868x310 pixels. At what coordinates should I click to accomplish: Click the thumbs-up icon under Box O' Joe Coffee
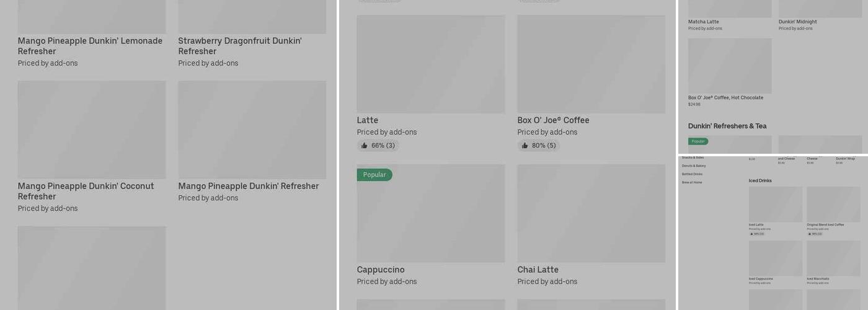click(525, 146)
